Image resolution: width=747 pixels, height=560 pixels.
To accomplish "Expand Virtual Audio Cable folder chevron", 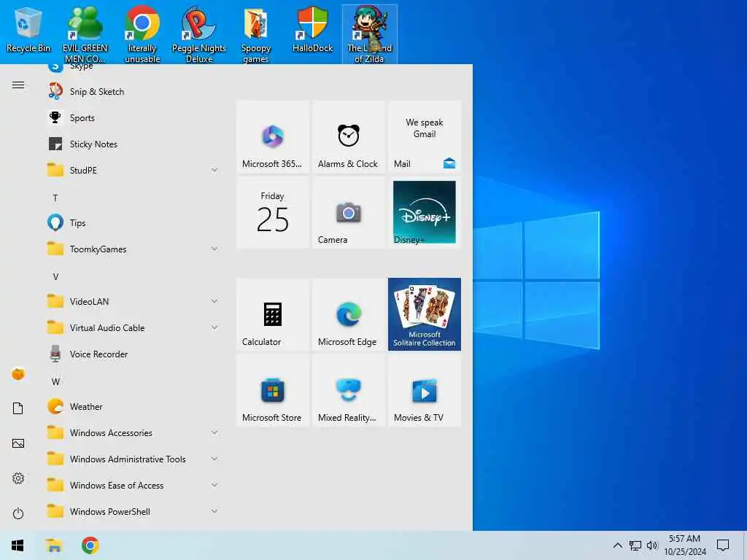I will tap(214, 327).
